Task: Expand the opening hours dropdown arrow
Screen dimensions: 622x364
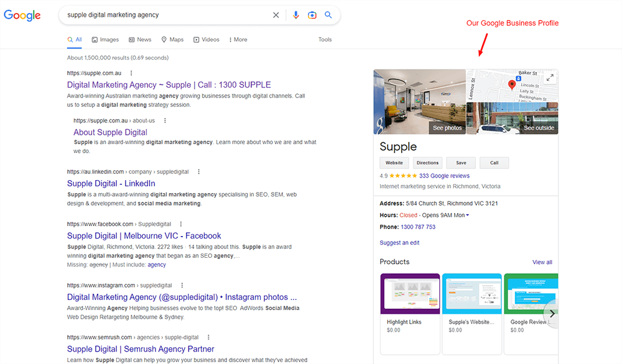Action: (x=467, y=215)
